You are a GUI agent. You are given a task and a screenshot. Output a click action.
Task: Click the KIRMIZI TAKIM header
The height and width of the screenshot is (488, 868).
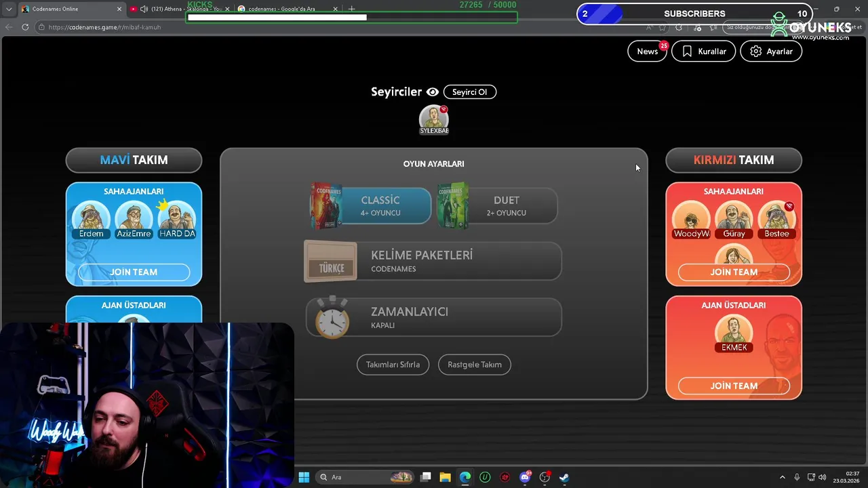[x=734, y=160]
